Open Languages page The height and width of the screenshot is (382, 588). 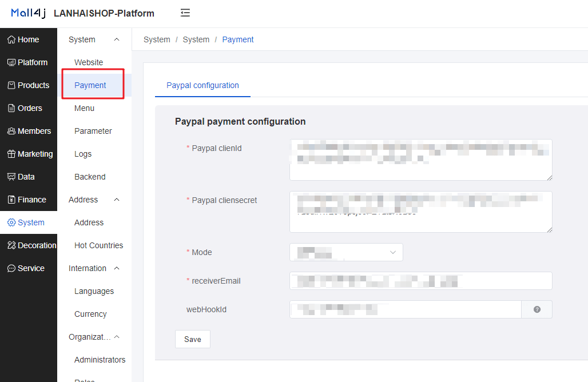pyautogui.click(x=94, y=291)
